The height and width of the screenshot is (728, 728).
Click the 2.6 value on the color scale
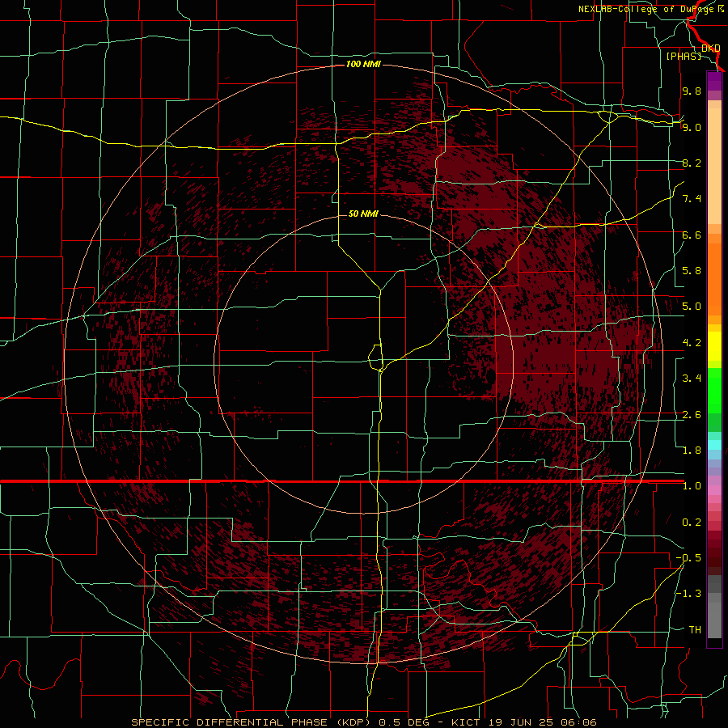tap(692, 415)
